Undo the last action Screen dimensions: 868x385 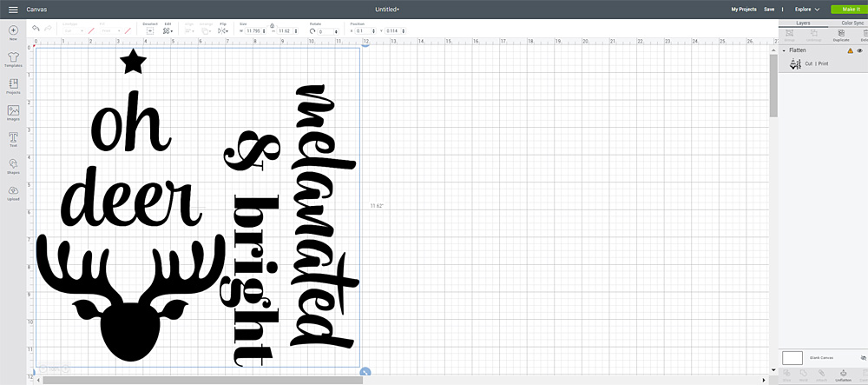pos(36,29)
